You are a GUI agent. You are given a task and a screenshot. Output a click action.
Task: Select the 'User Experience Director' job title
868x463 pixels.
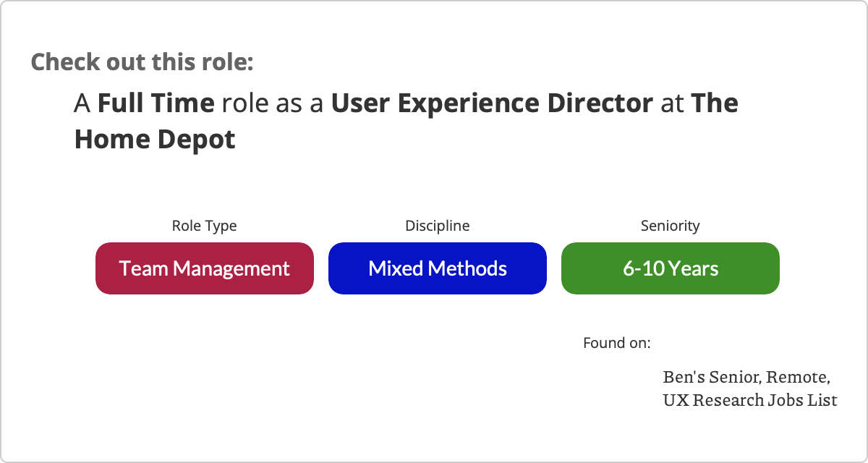point(492,103)
